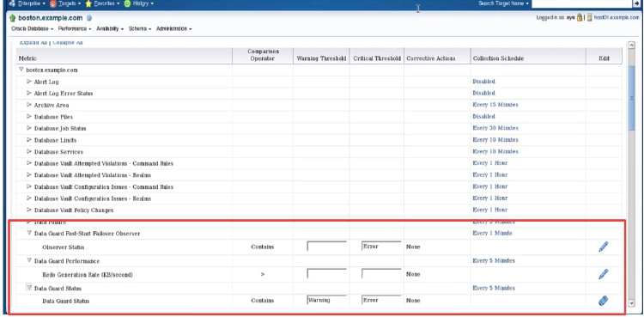The image size is (644, 317).
Task: Click the search target name input field
Action: (x=581, y=3)
